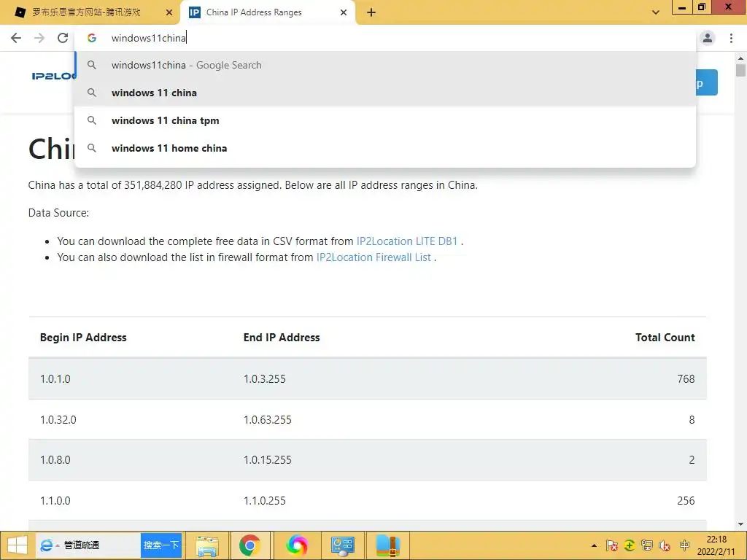Click the Internet Explorer icon in taskbar search
This screenshot has width=747, height=560.
(x=46, y=545)
